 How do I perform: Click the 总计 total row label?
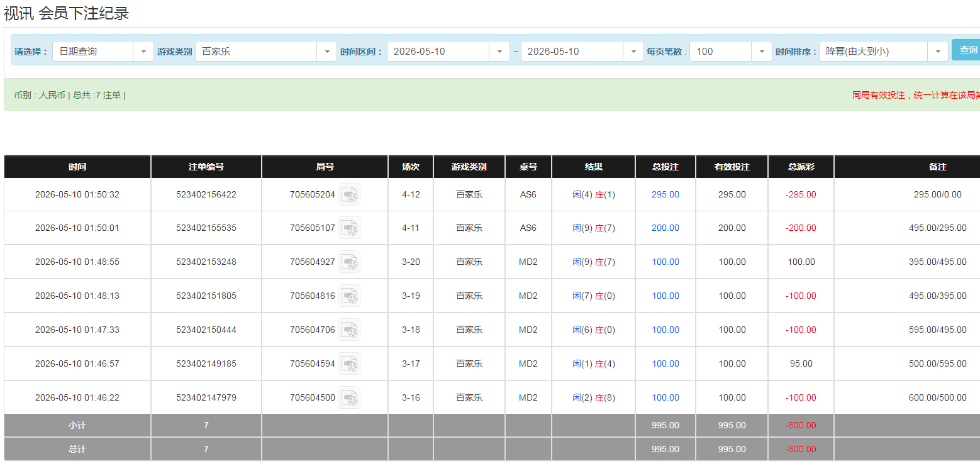click(77, 450)
